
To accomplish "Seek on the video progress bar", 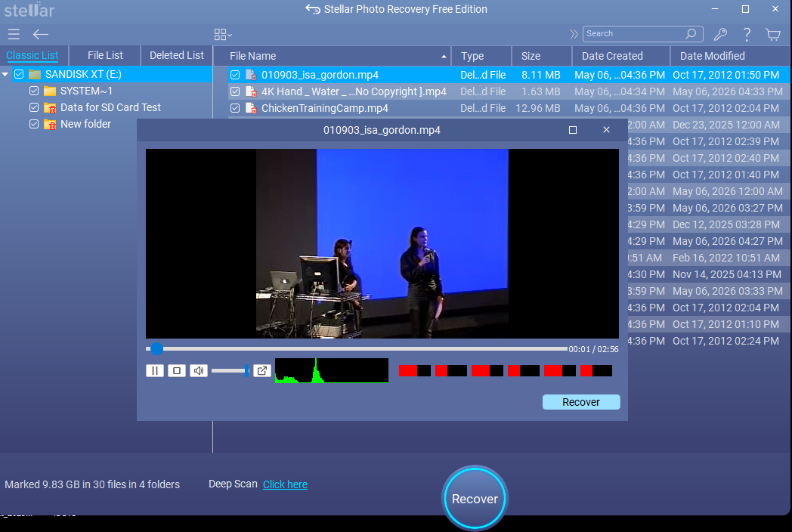I will click(357, 348).
